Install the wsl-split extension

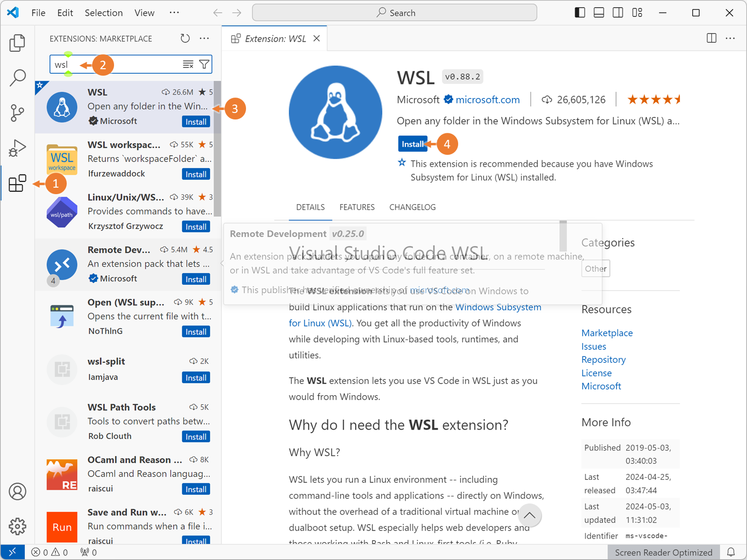click(x=196, y=378)
